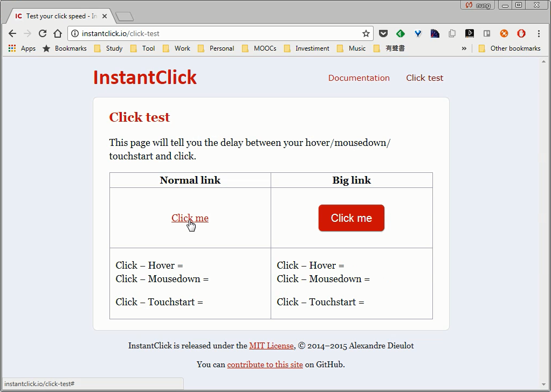Viewport: 551px width, 392px height.
Task: Expand the 有聲書 bookmark folder
Action: (x=389, y=48)
